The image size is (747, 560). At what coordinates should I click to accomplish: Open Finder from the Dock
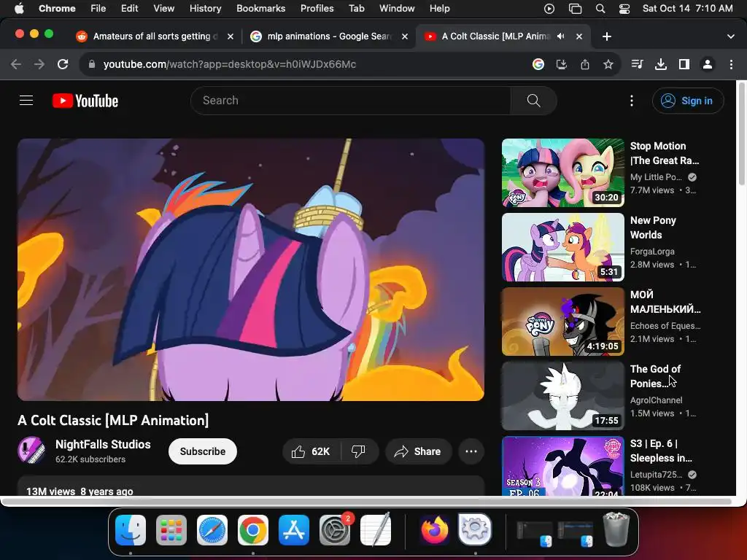click(x=131, y=530)
